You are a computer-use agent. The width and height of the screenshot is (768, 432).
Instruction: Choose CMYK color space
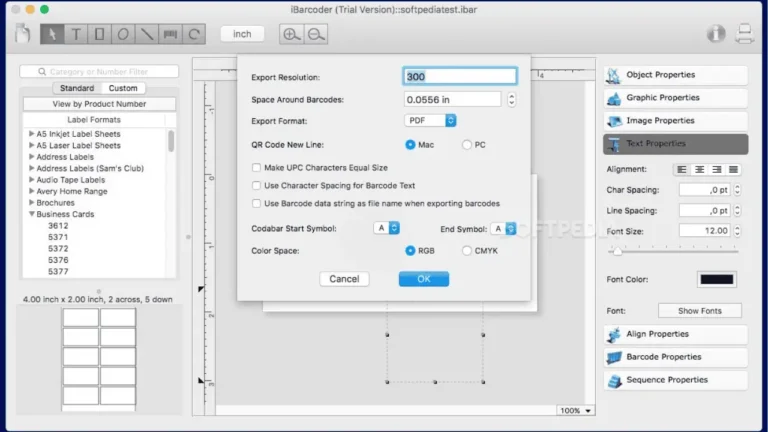(466, 251)
